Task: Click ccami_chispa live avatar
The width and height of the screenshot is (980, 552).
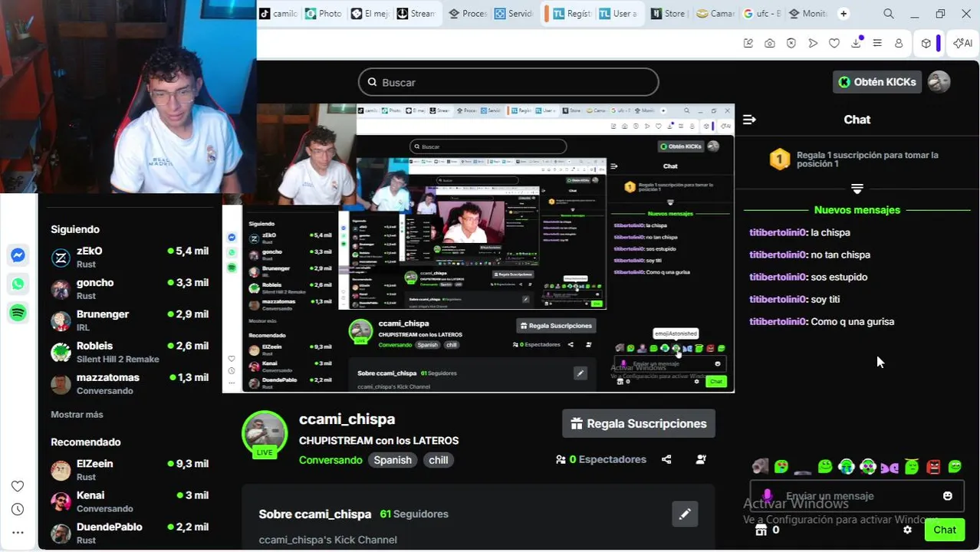Action: (x=265, y=433)
